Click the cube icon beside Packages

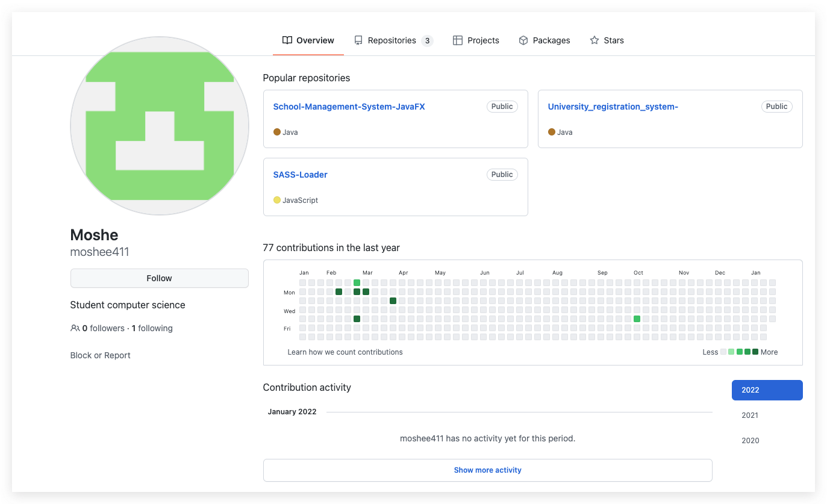[x=523, y=40]
